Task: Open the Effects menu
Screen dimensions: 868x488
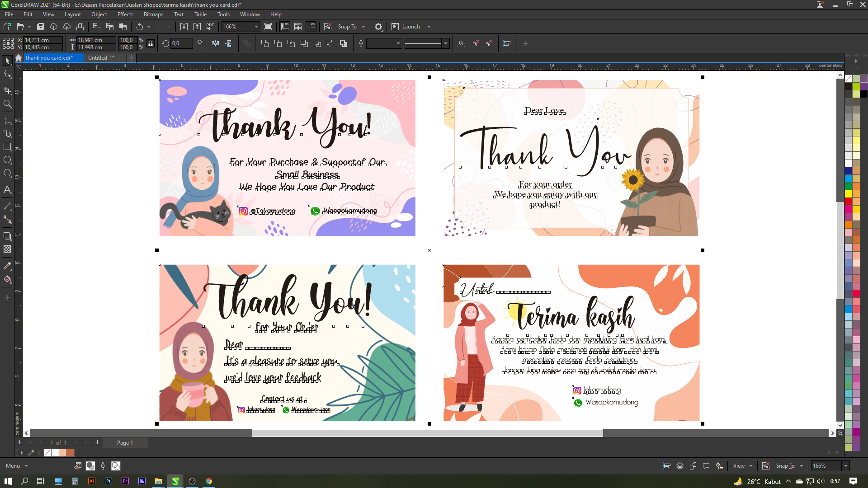Action: tap(125, 14)
